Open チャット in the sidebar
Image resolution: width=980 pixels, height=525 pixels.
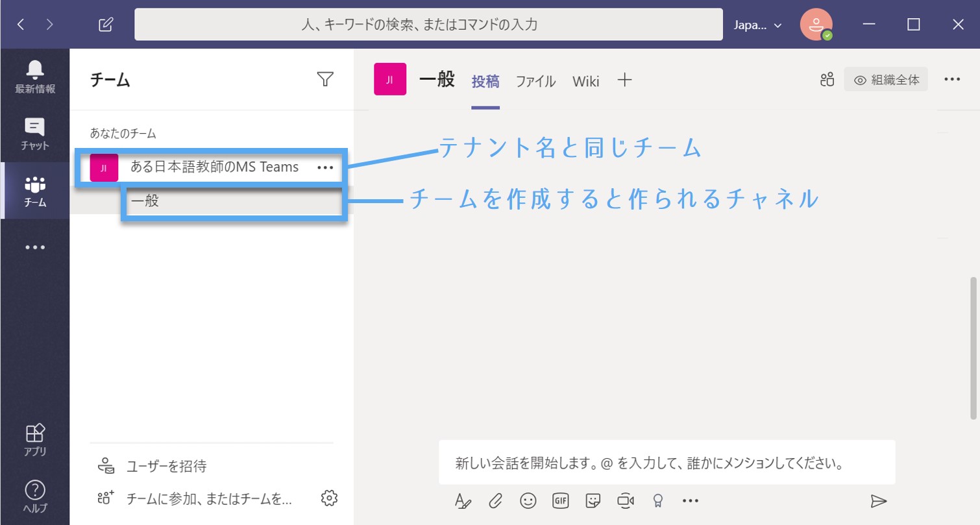coord(35,134)
